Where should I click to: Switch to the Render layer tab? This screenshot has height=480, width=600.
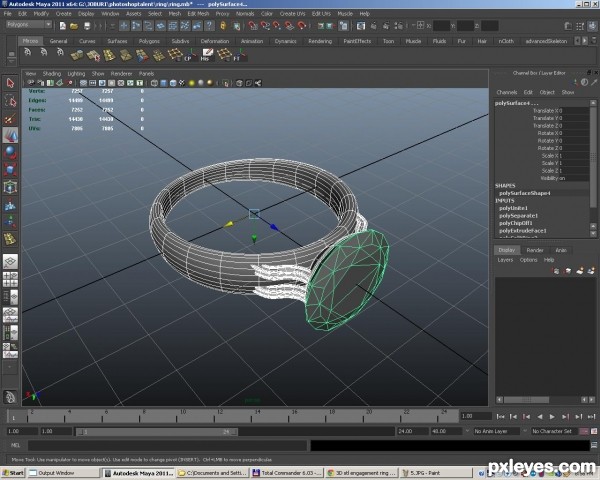535,250
